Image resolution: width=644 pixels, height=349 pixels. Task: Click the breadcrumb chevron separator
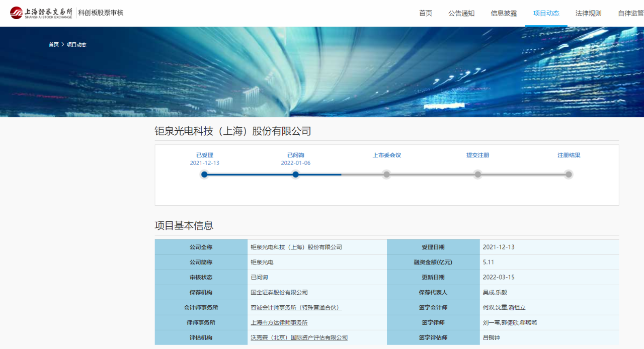(x=62, y=45)
